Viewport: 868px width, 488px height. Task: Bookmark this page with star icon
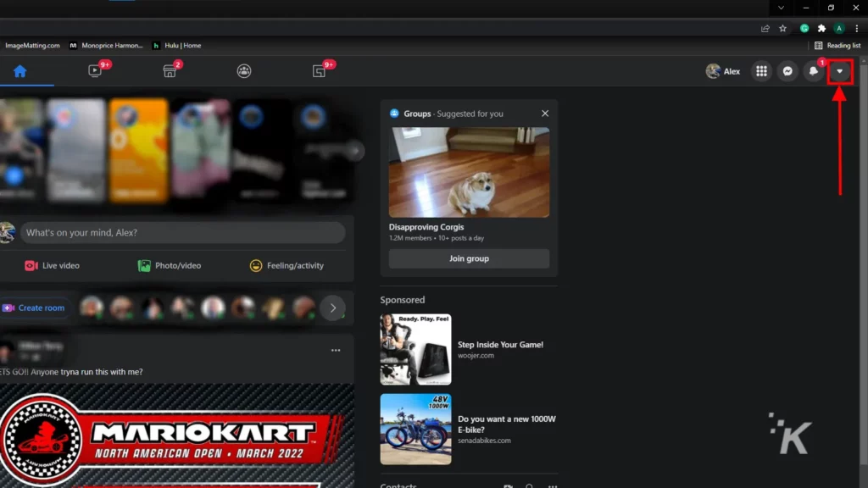782,28
